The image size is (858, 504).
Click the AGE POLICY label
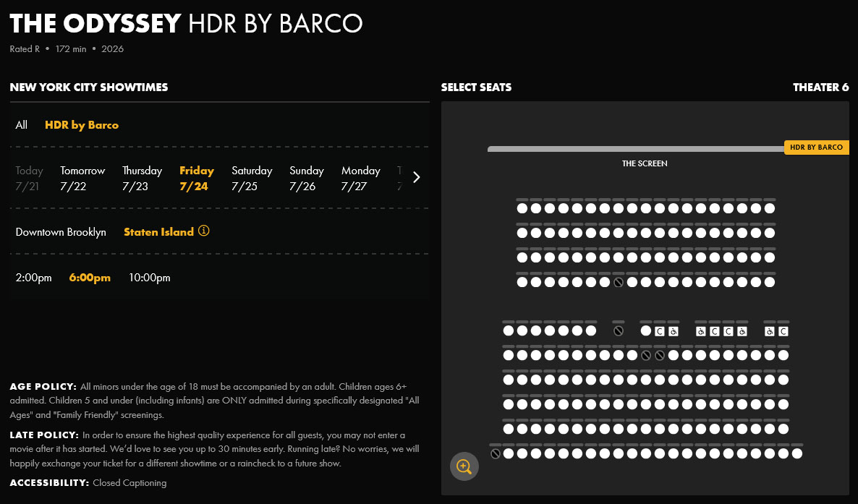(x=43, y=386)
